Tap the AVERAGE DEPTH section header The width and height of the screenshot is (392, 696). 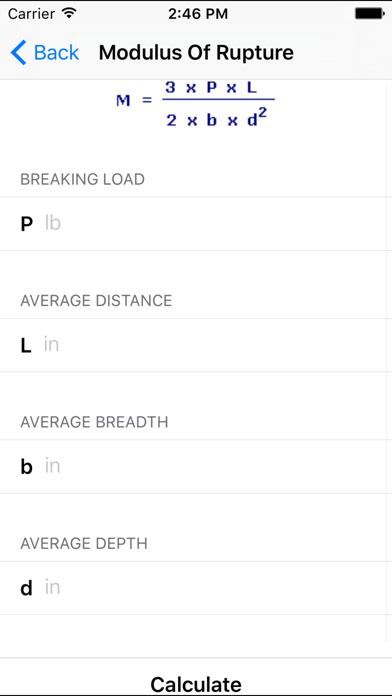tap(84, 543)
